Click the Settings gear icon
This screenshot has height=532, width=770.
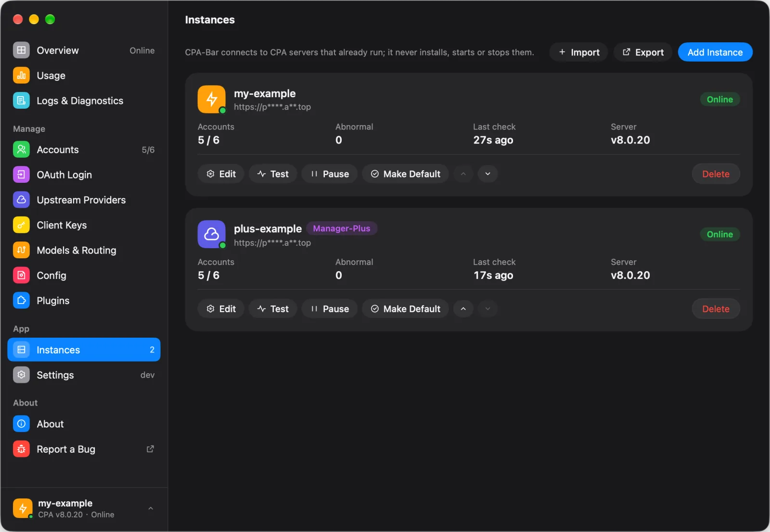21,375
